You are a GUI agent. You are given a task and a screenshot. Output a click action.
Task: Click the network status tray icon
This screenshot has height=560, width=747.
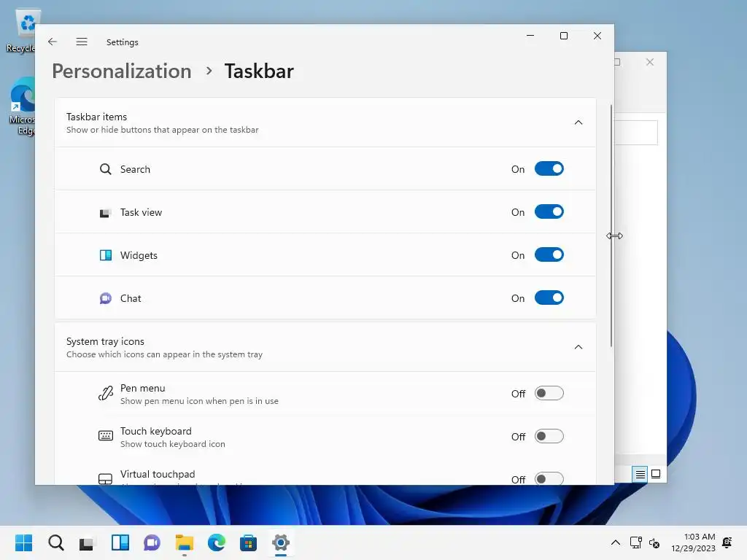click(x=635, y=542)
